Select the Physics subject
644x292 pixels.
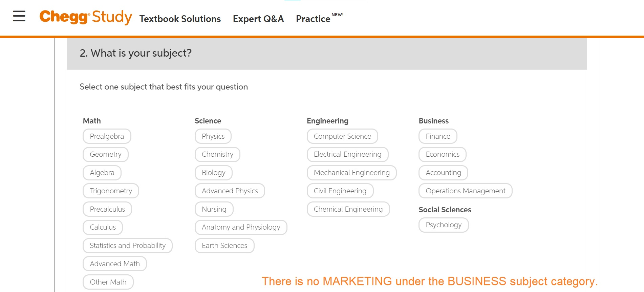click(x=213, y=136)
